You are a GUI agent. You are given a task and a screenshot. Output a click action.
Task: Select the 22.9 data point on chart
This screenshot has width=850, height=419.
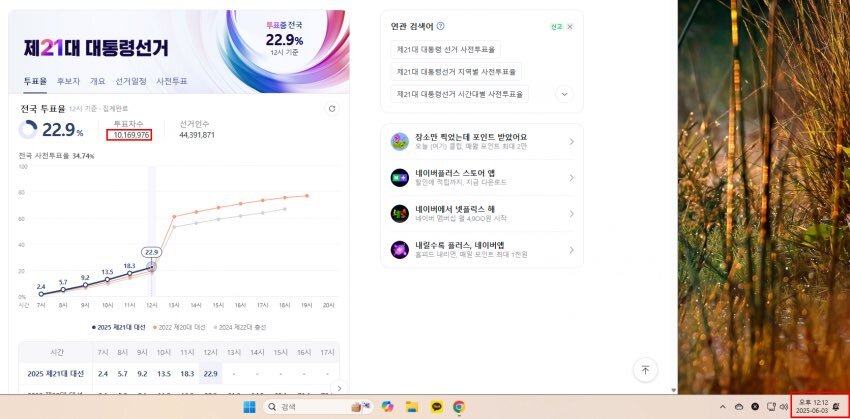[x=152, y=267]
